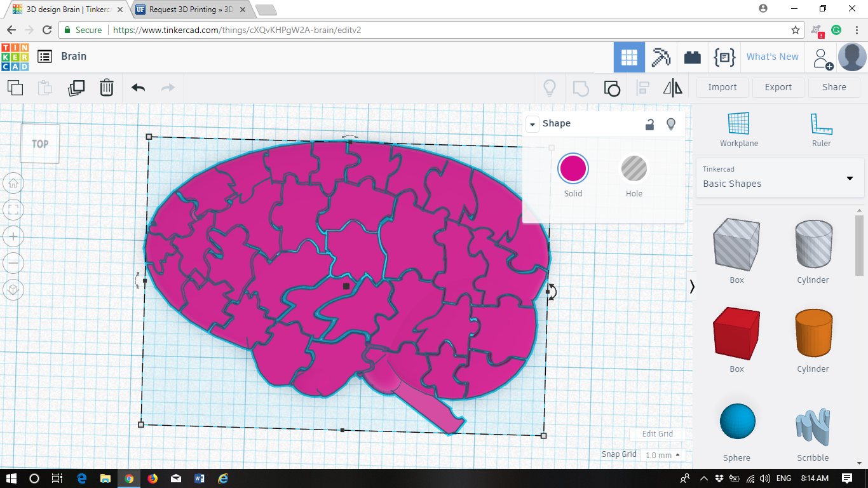This screenshot has height=488, width=868.
Task: Click the rotation handle at brain's right
Action: 552,292
